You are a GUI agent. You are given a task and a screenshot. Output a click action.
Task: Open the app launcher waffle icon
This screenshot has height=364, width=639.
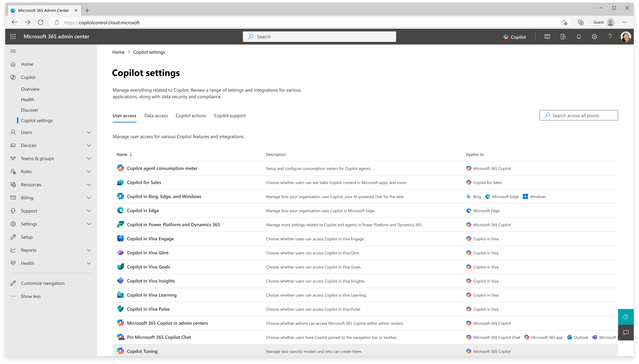(13, 36)
